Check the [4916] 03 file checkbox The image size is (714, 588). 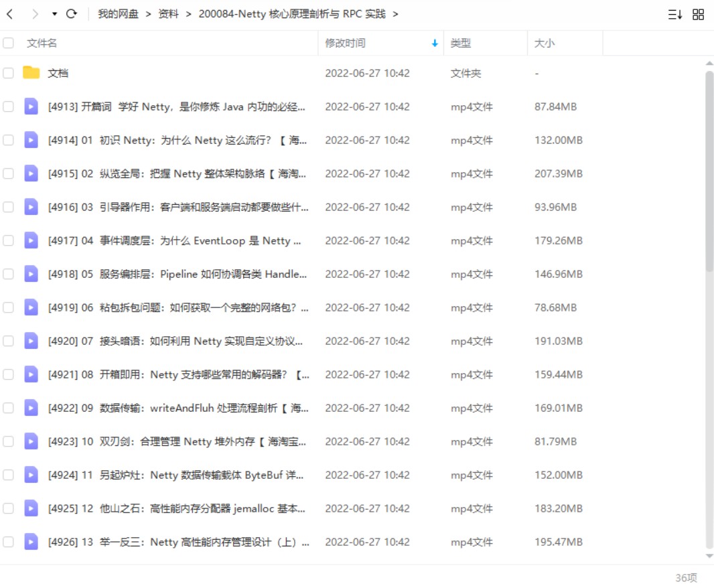coord(8,207)
